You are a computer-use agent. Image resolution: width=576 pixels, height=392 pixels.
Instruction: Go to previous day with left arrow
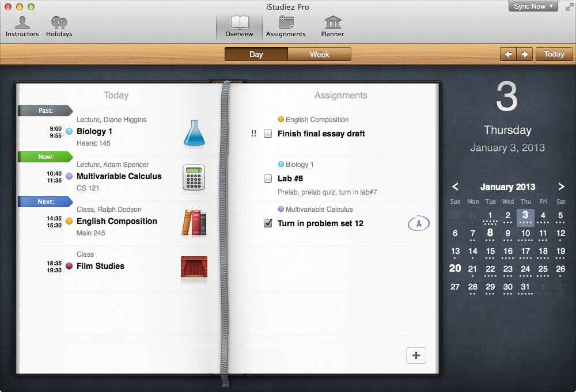509,54
